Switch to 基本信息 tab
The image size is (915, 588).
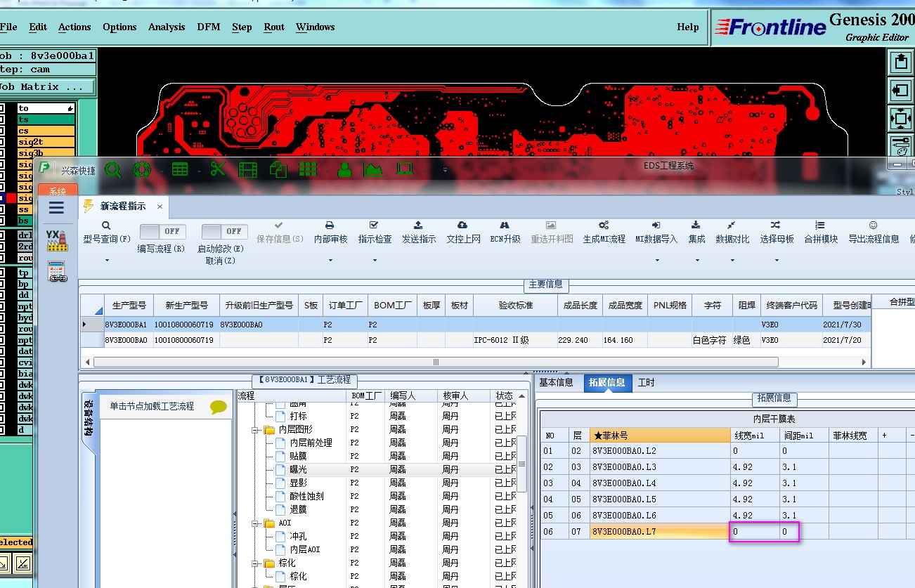[557, 383]
